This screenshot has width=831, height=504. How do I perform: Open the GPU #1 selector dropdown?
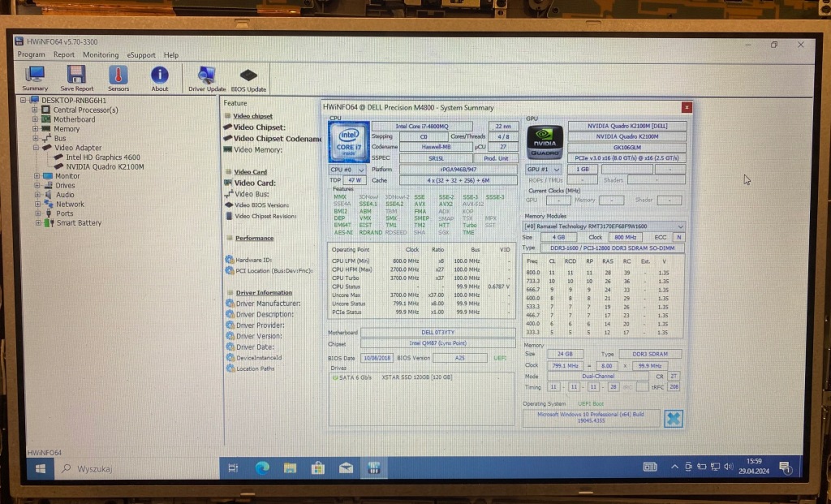543,169
